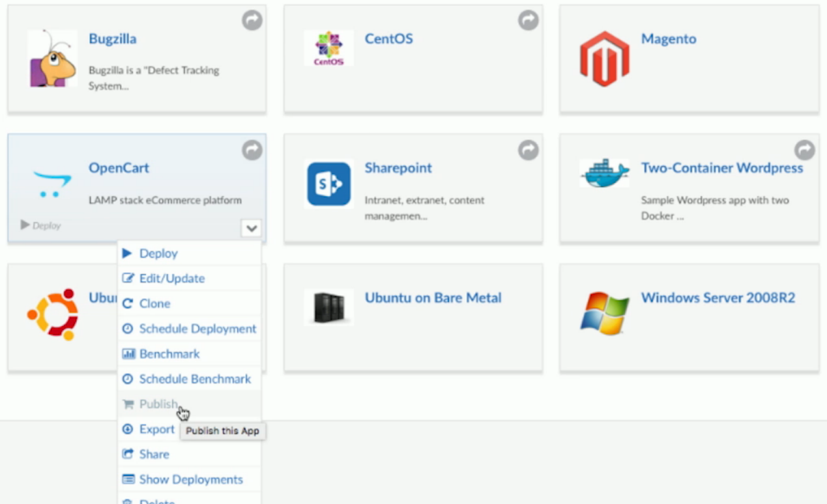Click the Sharepoint logo thumbnail
This screenshot has height=504, width=827.
328,184
